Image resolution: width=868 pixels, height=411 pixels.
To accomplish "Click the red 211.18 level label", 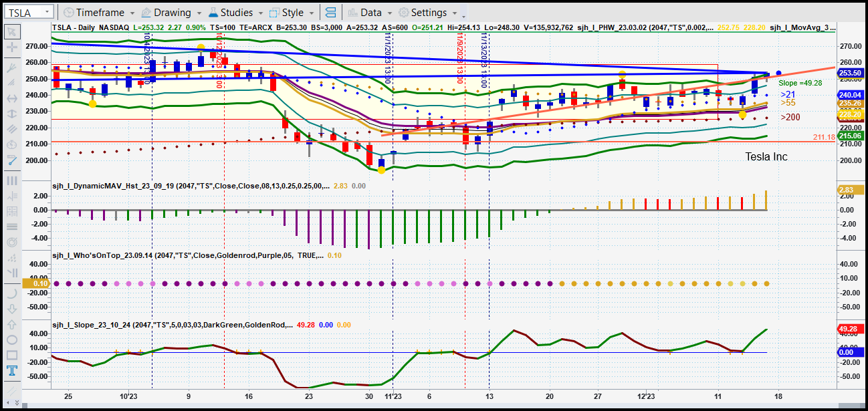I will tap(825, 137).
